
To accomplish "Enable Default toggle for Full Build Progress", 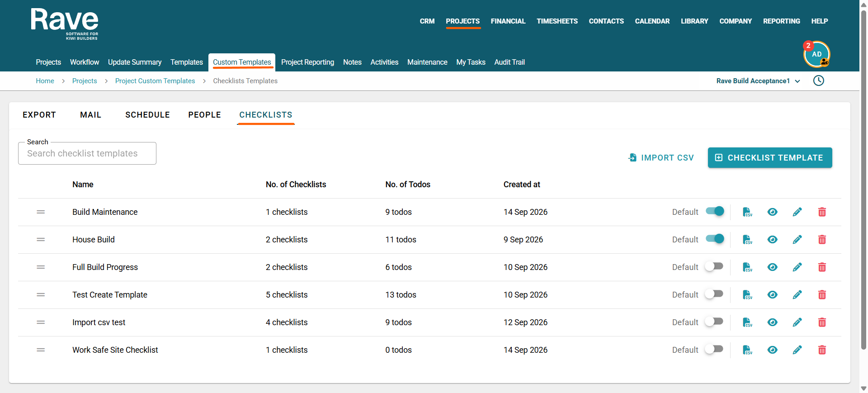I will point(715,266).
